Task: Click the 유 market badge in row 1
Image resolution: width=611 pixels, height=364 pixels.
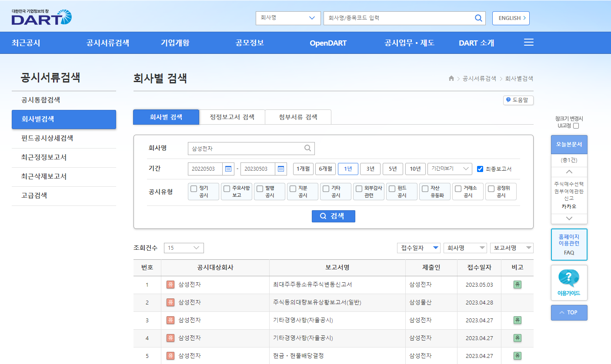Action: pyautogui.click(x=170, y=285)
